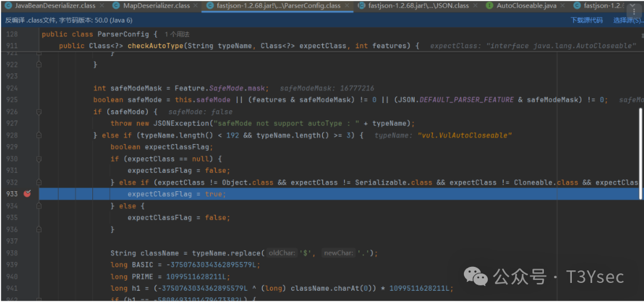Screen dimensions: 644x302
Task: Click line number 927 in the gutter
Action: click(x=12, y=123)
